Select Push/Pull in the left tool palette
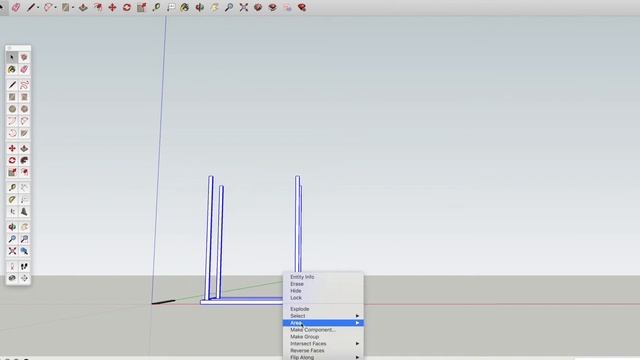640x360 pixels. 24,149
